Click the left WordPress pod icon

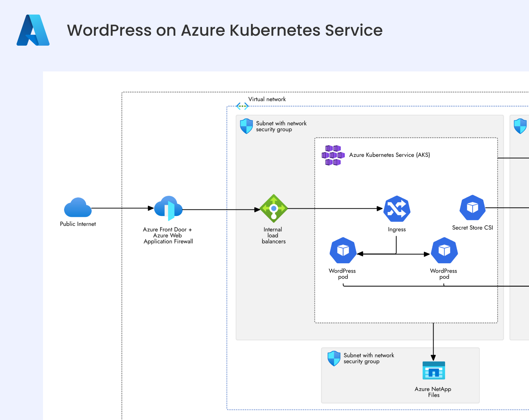pos(343,250)
